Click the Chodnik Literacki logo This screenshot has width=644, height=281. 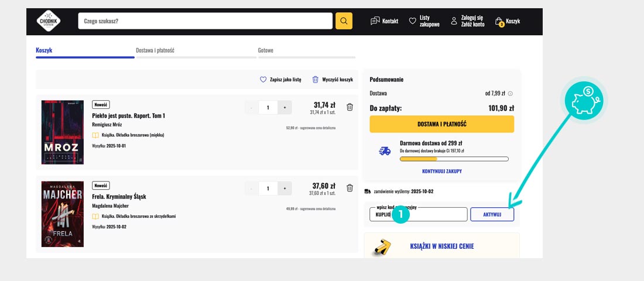click(x=49, y=21)
